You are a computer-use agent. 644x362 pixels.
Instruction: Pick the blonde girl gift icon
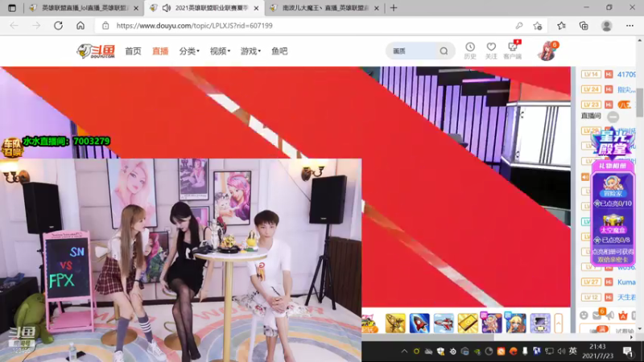pos(515,323)
